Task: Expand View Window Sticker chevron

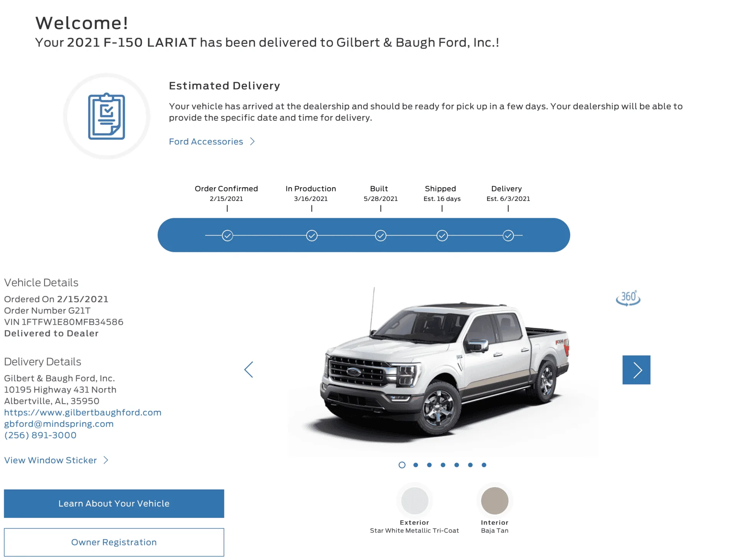Action: pyautogui.click(x=106, y=460)
